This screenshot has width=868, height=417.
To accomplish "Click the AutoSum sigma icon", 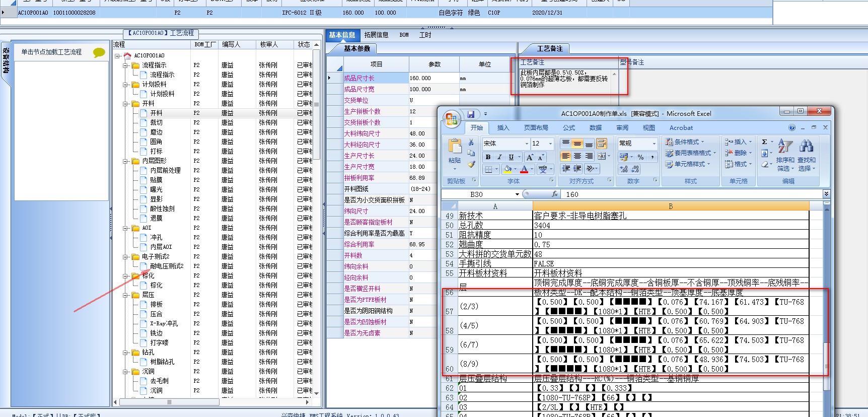I will (764, 142).
